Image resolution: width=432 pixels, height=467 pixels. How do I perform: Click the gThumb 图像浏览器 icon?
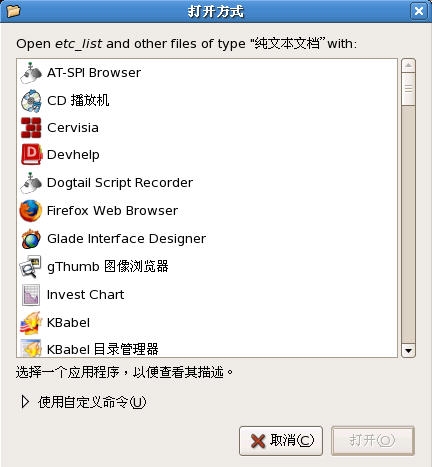31,267
